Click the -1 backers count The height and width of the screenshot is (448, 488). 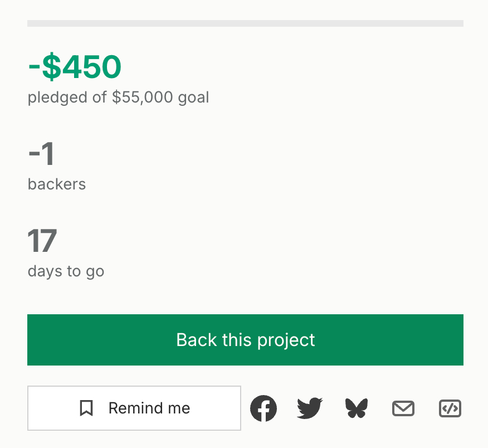[x=41, y=154]
